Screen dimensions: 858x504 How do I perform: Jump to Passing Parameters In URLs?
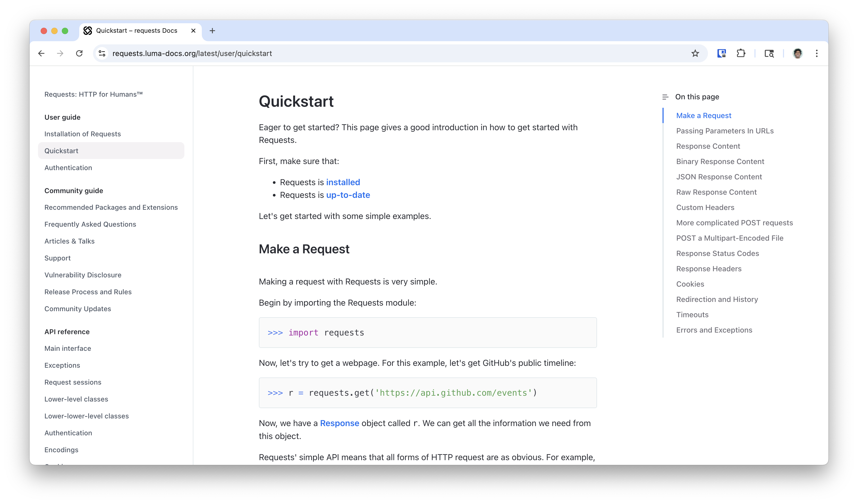tap(725, 131)
